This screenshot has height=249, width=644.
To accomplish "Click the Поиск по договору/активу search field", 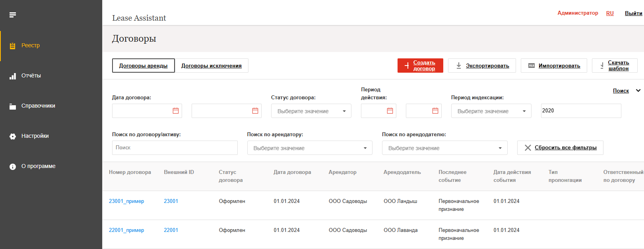I will [175, 148].
